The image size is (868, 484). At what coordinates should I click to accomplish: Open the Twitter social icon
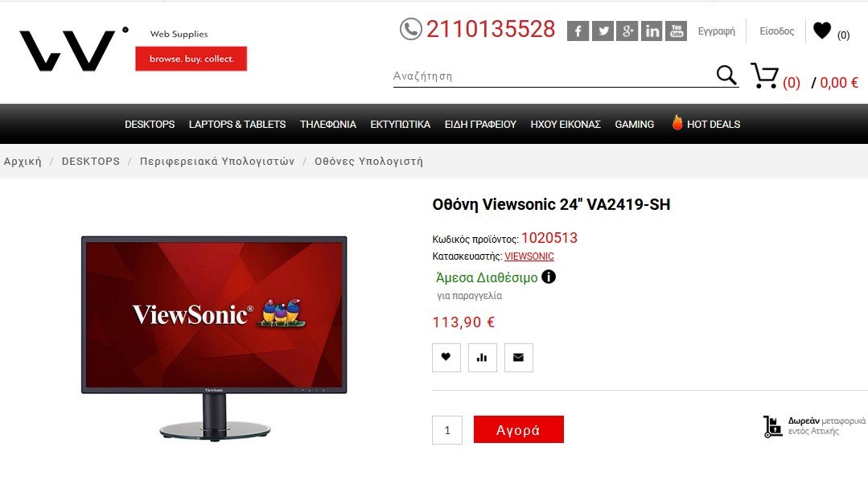pos(603,31)
